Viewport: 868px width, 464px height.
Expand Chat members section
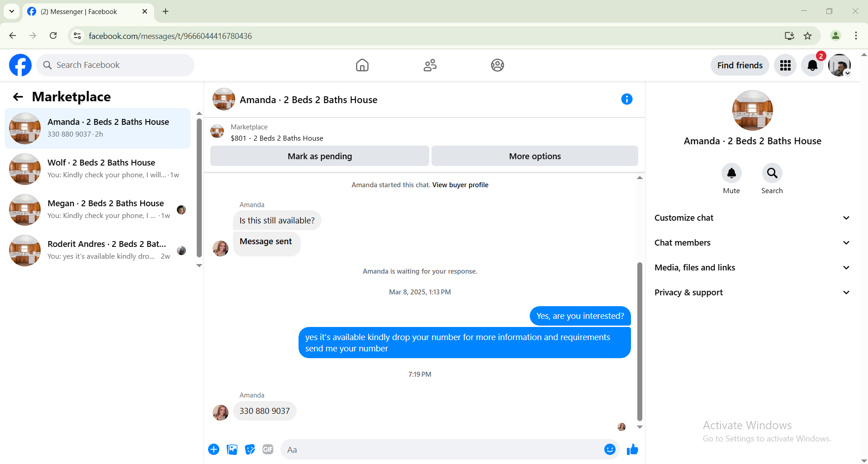point(752,243)
